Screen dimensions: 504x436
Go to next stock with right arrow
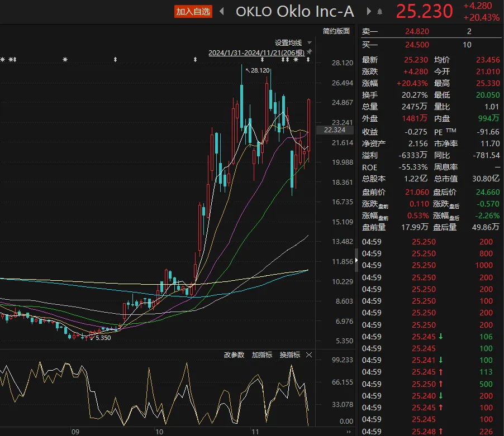pos(369,12)
